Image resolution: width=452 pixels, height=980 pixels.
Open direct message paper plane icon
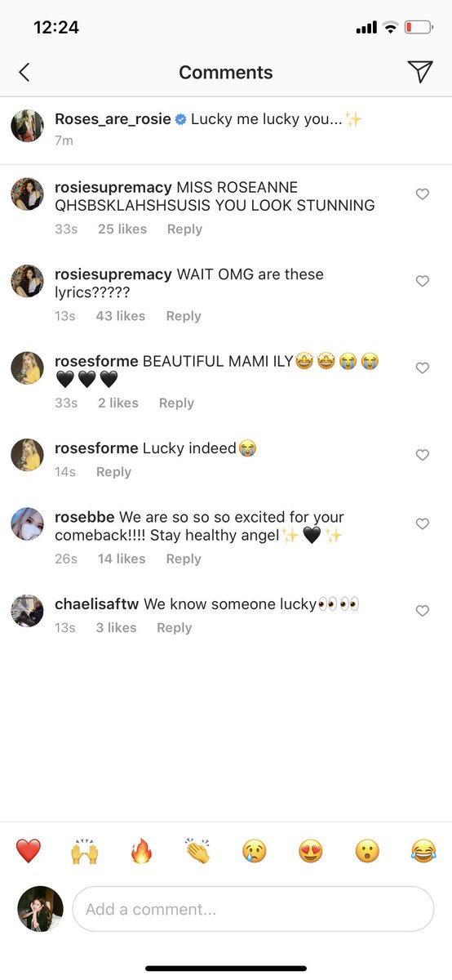(x=419, y=71)
